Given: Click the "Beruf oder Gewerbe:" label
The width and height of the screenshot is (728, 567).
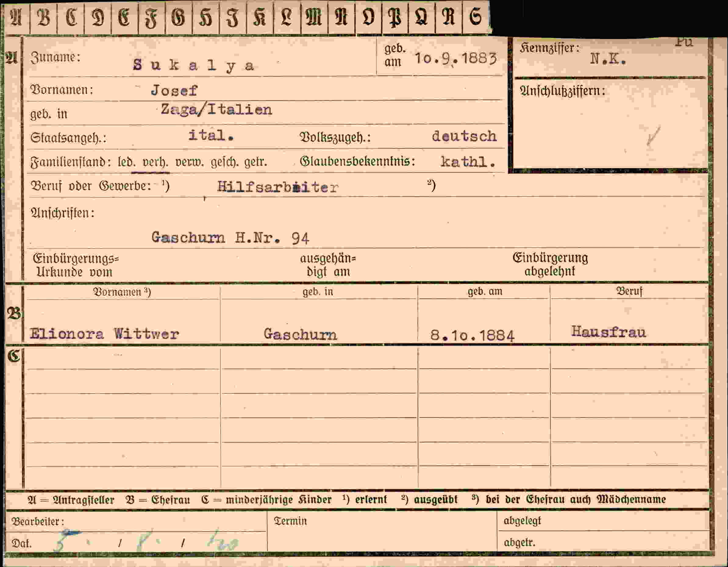Looking at the screenshot, I should [x=91, y=186].
